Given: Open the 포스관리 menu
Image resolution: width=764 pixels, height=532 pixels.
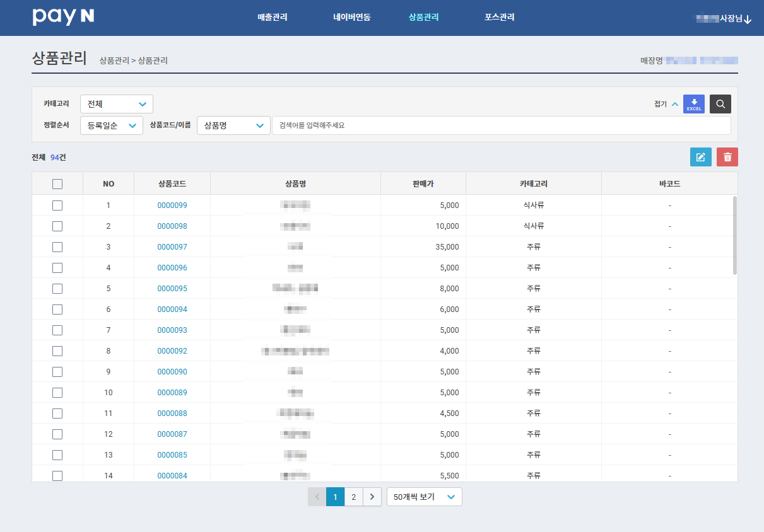Looking at the screenshot, I should (500, 18).
